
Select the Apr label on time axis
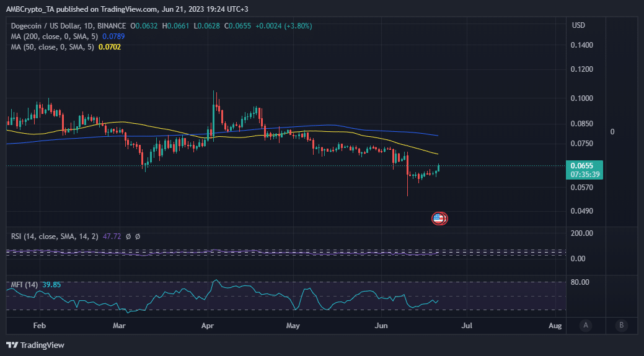pyautogui.click(x=208, y=326)
